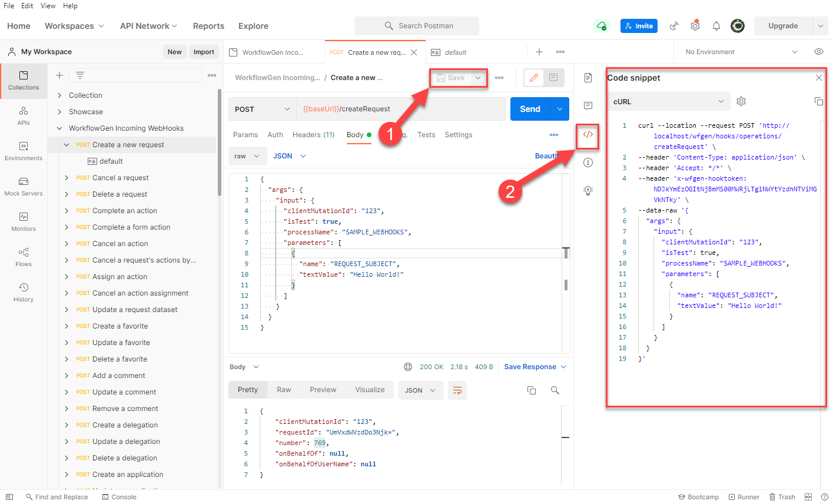This screenshot has height=504, width=833.
Task: Open the capture requests satellite icon
Action: point(674,26)
